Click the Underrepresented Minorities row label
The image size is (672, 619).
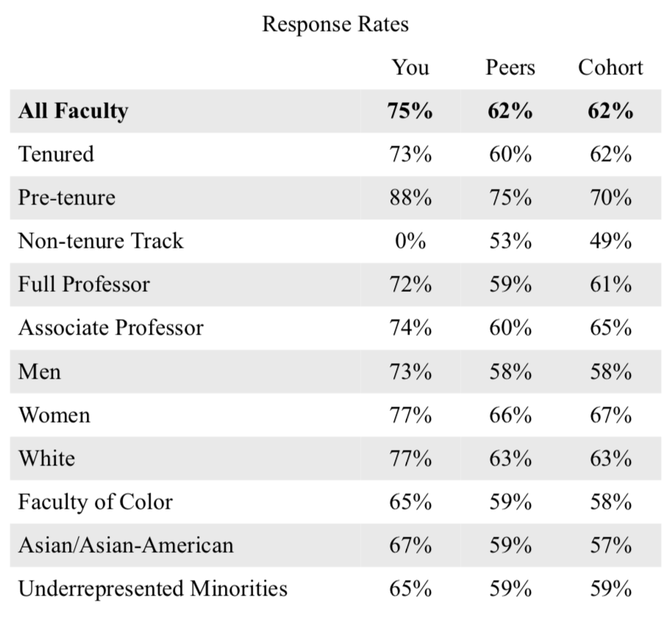tap(153, 589)
